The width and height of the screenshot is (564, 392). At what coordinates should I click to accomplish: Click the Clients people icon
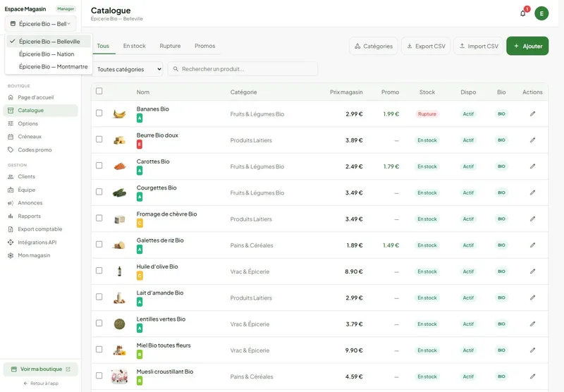pos(11,176)
